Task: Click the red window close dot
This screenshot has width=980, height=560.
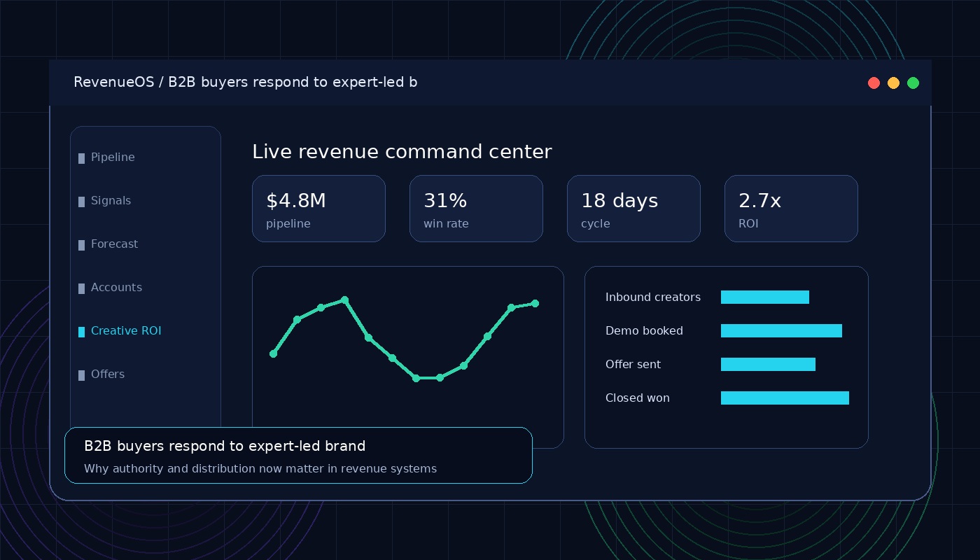Action: [x=874, y=83]
